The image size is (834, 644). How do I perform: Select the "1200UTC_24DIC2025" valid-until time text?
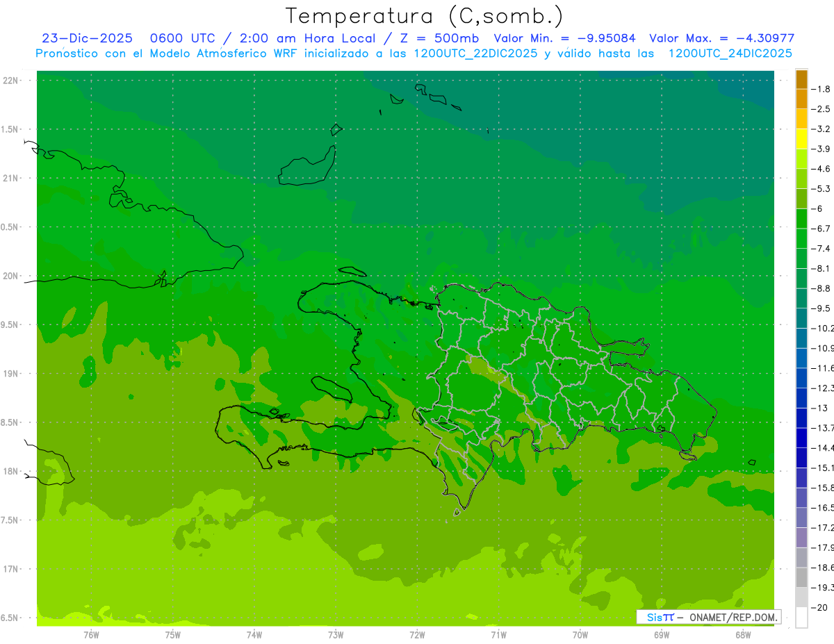pyautogui.click(x=730, y=53)
